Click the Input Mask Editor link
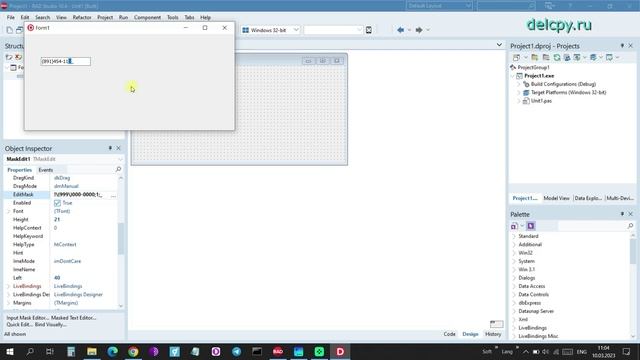 pos(28,318)
